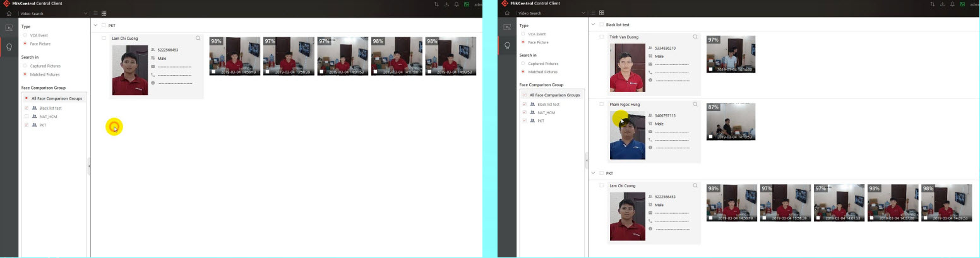
Task: Switch to grid view in right window toolbar
Action: 602,13
